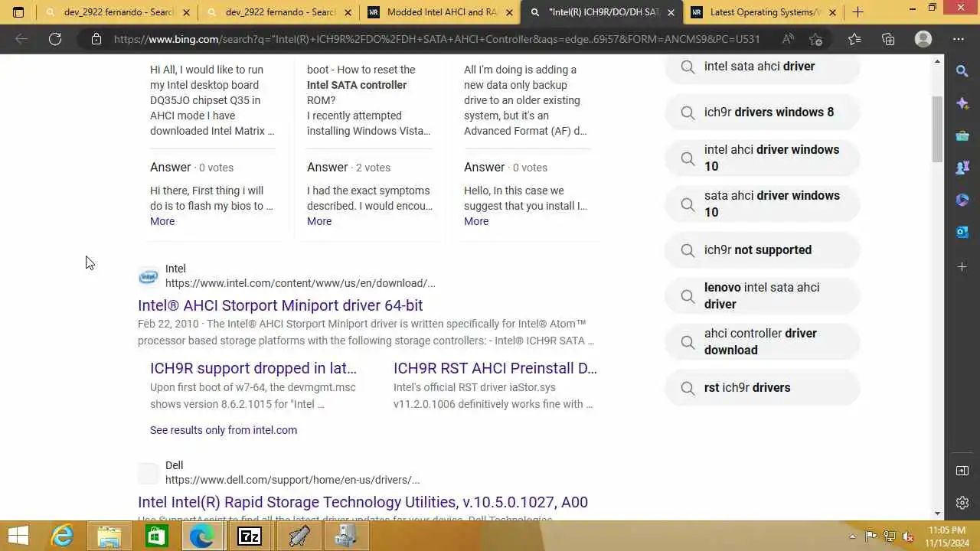Show hidden system tray icons
980x551 pixels.
pos(853,536)
